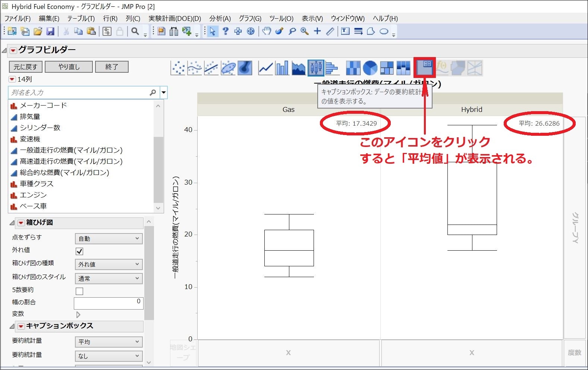Select the arrow cursor tool
This screenshot has height=370, width=588.
[213, 31]
